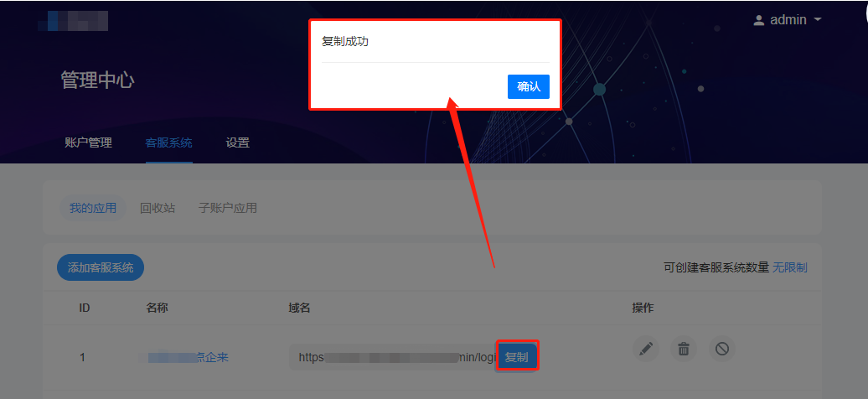Image resolution: width=868 pixels, height=399 pixels.
Task: Switch to the 客服系统 tab
Action: [x=169, y=143]
